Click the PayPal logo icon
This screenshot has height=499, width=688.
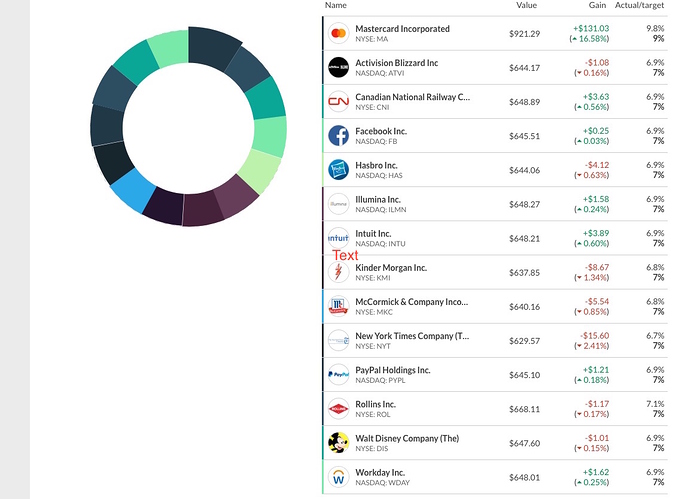(x=338, y=375)
